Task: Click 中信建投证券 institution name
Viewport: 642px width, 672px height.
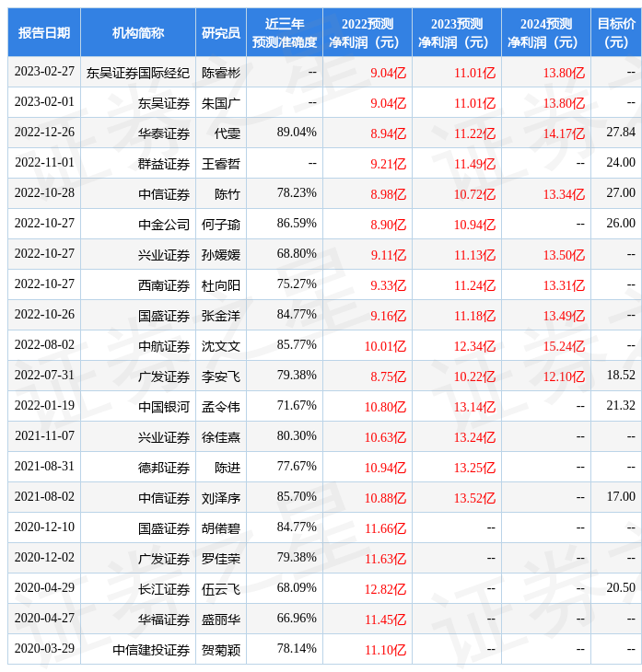Action: point(151,651)
